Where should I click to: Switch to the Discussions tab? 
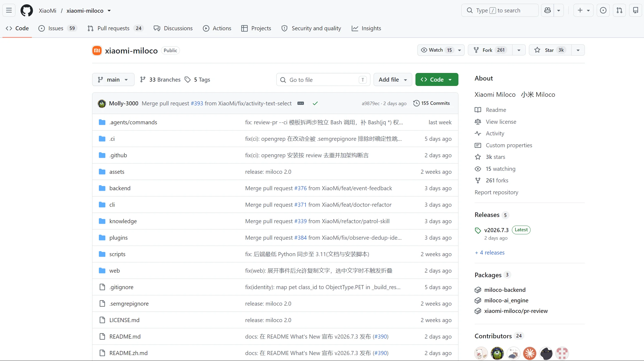coord(173,28)
